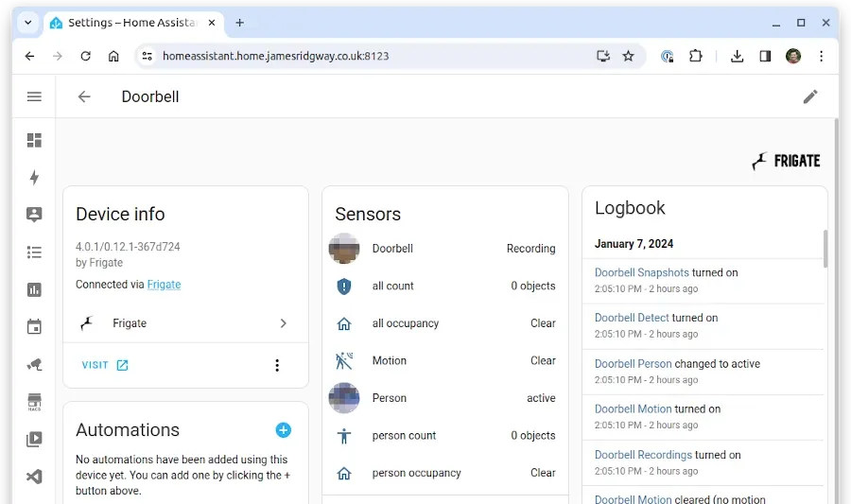Open the Doorbell Snapshots logbook link
The width and height of the screenshot is (851, 504).
tap(641, 272)
